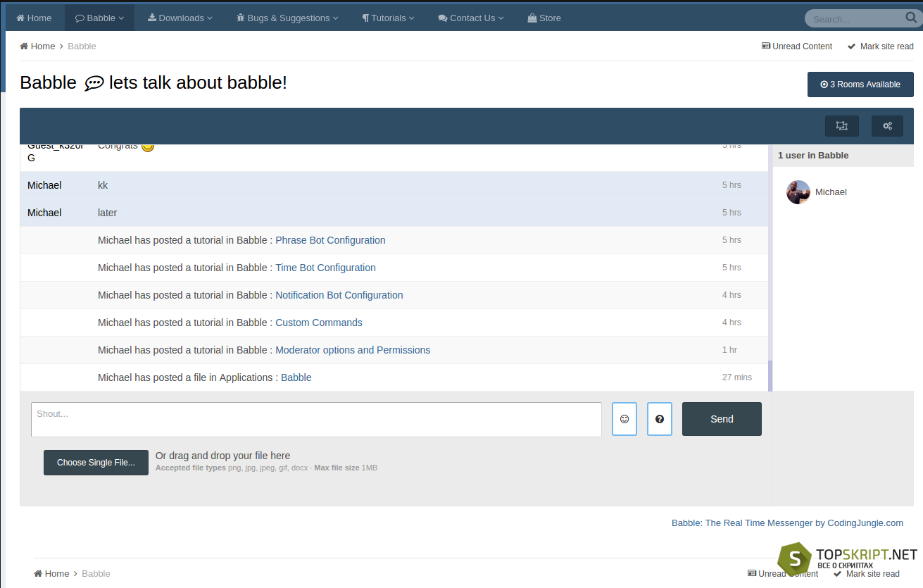
Task: Click Mark site read at bottom
Action: [867, 573]
